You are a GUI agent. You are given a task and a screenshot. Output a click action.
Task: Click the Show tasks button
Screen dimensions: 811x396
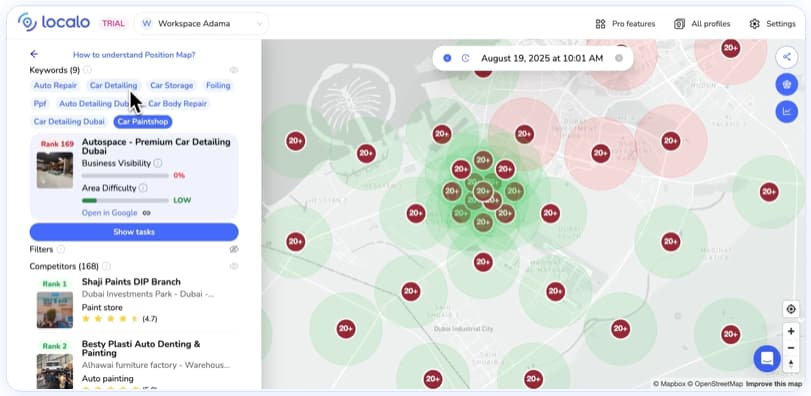coord(134,232)
